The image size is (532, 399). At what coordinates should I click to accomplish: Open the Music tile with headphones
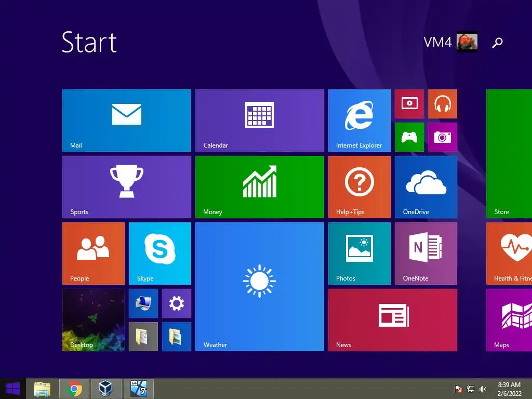click(x=443, y=104)
